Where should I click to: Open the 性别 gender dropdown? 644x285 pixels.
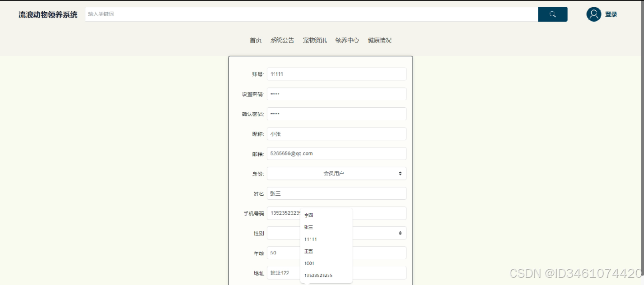[x=336, y=233]
